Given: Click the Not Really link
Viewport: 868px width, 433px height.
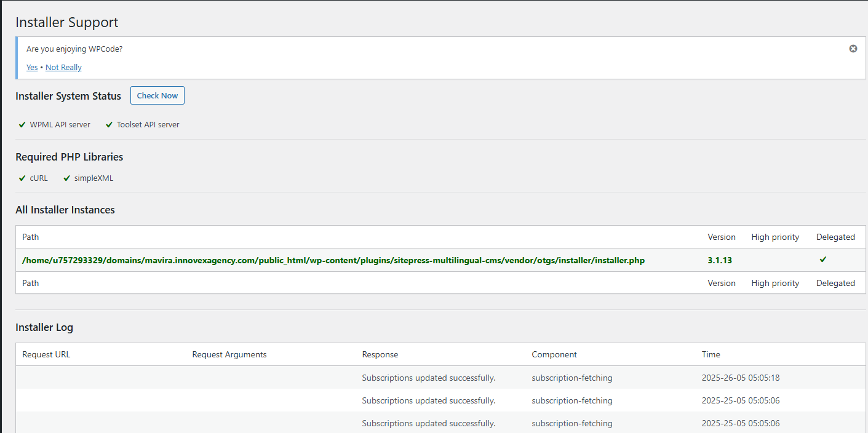Looking at the screenshot, I should [x=63, y=68].
